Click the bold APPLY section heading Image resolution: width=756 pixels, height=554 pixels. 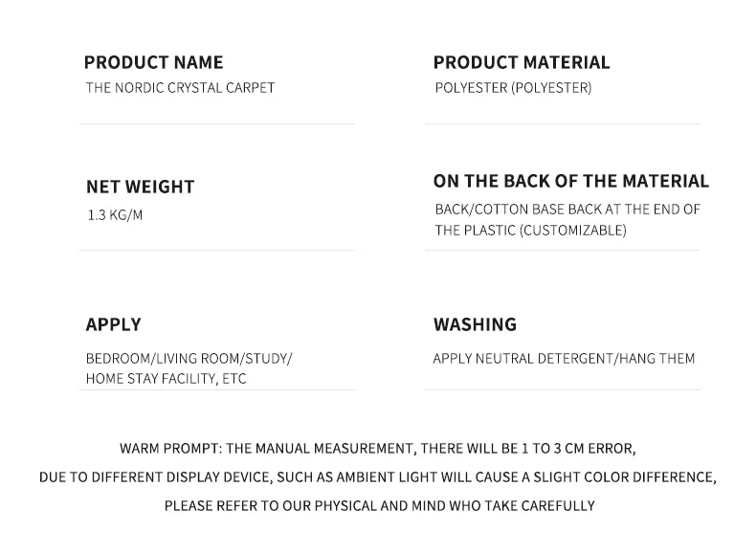113,324
